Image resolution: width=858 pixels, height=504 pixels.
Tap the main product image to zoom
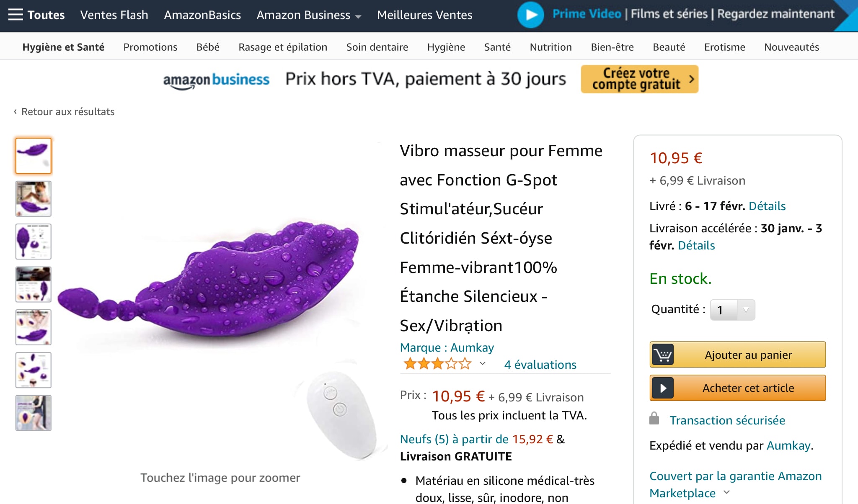(x=218, y=293)
